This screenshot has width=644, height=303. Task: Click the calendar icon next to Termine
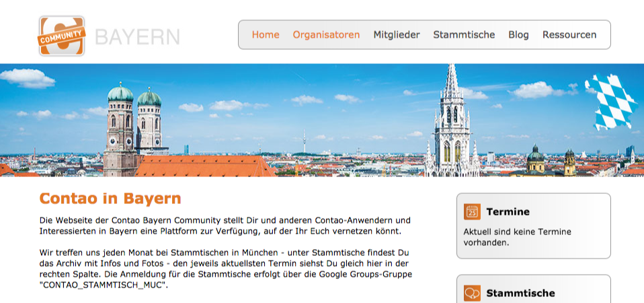coord(472,211)
